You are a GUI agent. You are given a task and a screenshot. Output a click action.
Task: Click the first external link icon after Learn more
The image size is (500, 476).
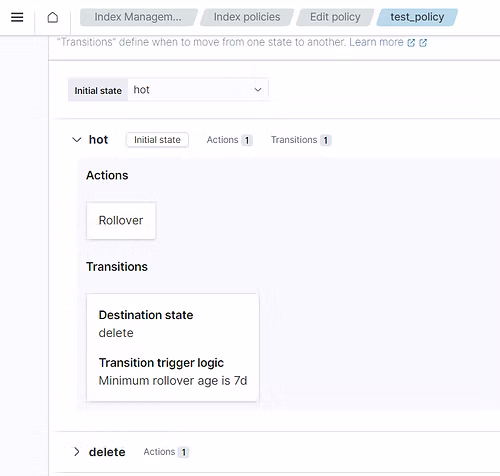click(411, 43)
